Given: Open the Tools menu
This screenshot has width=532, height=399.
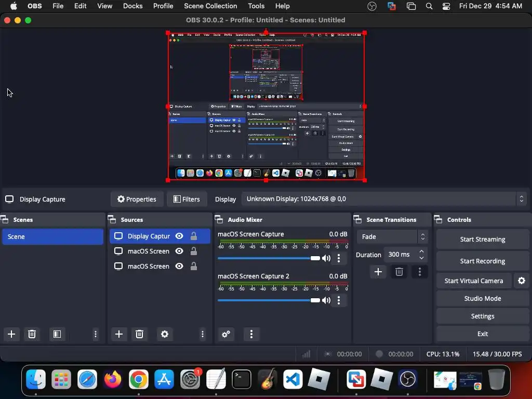Looking at the screenshot, I should [256, 6].
